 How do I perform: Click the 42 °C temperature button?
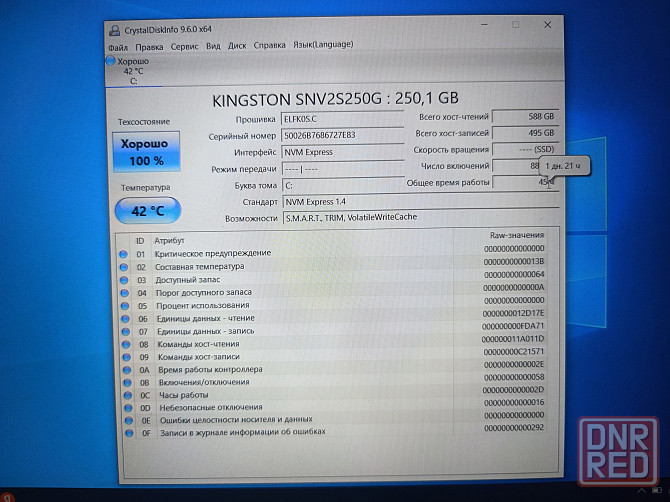click(147, 210)
